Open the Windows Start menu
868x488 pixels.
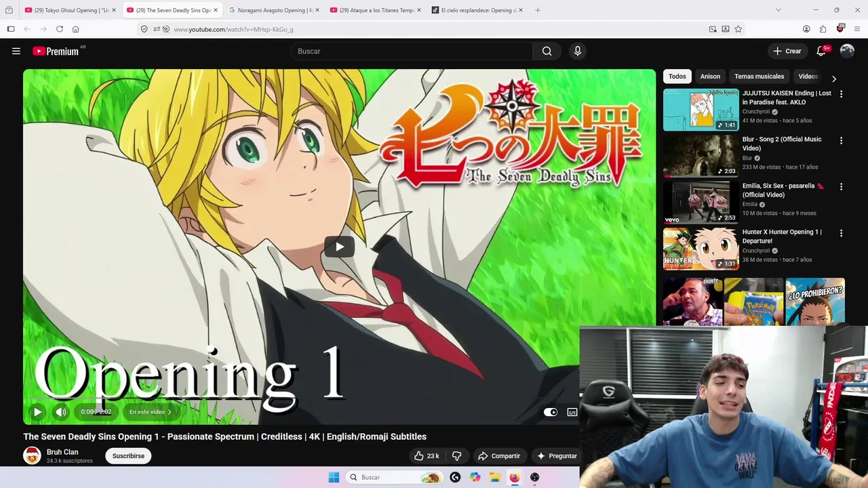pyautogui.click(x=334, y=477)
